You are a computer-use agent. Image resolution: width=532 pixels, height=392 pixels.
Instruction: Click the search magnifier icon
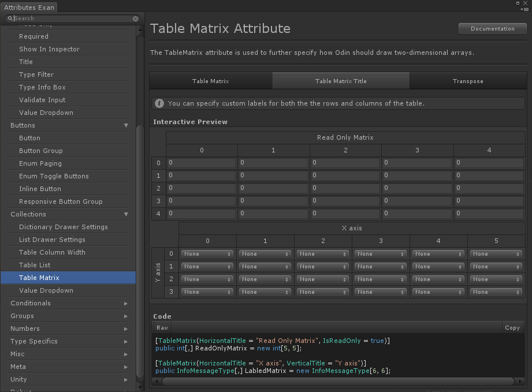(x=10, y=18)
